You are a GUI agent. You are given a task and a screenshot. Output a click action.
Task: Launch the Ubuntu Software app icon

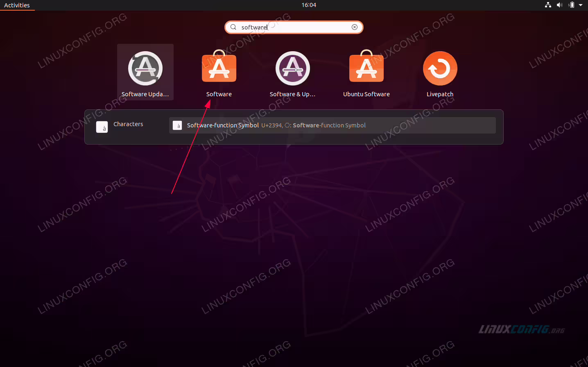pos(366,66)
